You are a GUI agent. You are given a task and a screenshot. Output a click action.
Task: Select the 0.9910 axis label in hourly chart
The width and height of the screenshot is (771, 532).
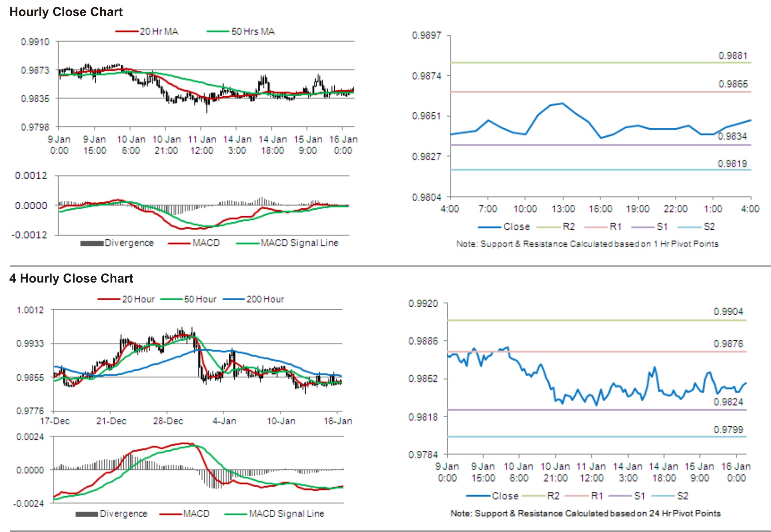(35, 42)
